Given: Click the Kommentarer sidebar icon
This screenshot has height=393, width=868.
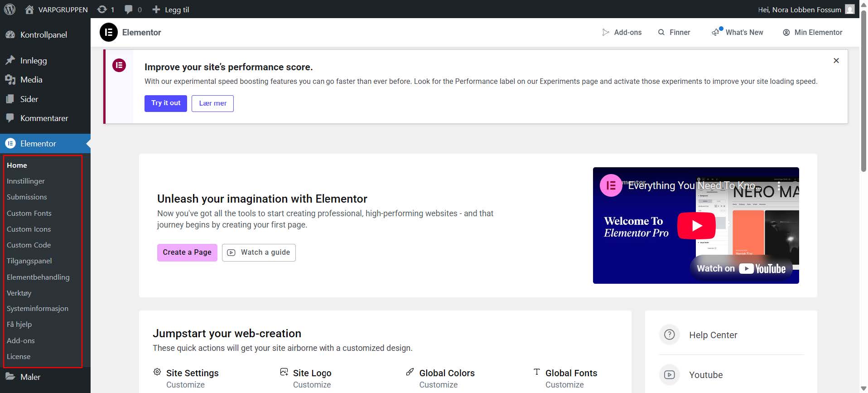Looking at the screenshot, I should tap(10, 118).
